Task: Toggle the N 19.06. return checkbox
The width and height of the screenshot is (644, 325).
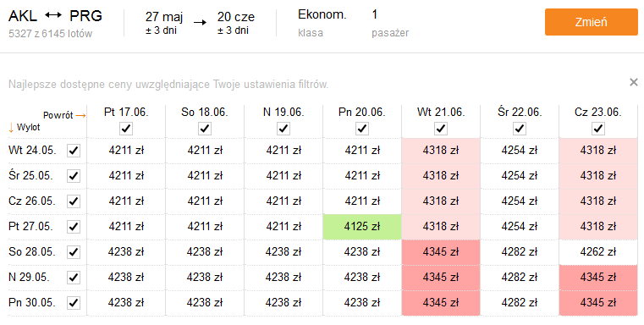Action: (x=283, y=129)
